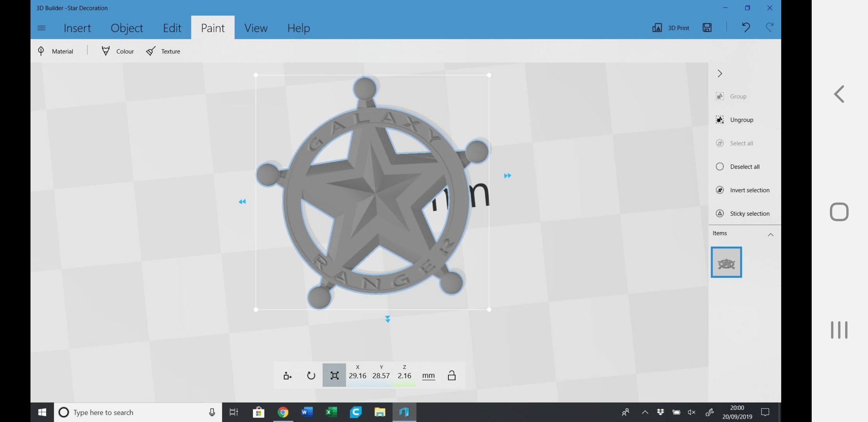Click the Material paint tool icon
The height and width of the screenshot is (422, 868).
click(x=41, y=51)
